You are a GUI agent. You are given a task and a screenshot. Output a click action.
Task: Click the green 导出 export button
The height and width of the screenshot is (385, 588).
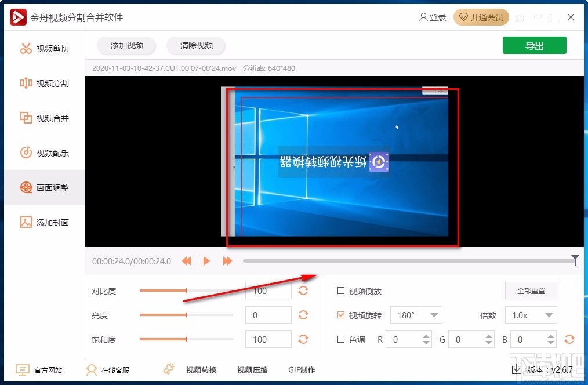[x=534, y=45]
